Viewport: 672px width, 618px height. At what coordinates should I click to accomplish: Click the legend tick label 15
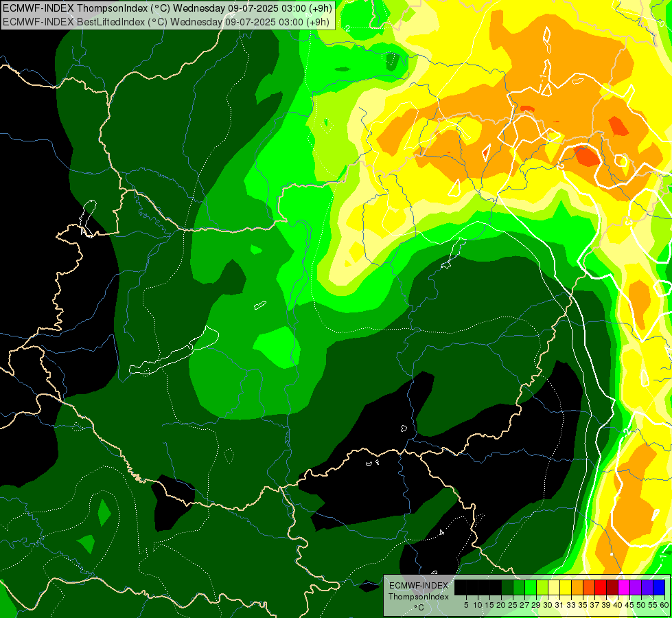pos(489,605)
